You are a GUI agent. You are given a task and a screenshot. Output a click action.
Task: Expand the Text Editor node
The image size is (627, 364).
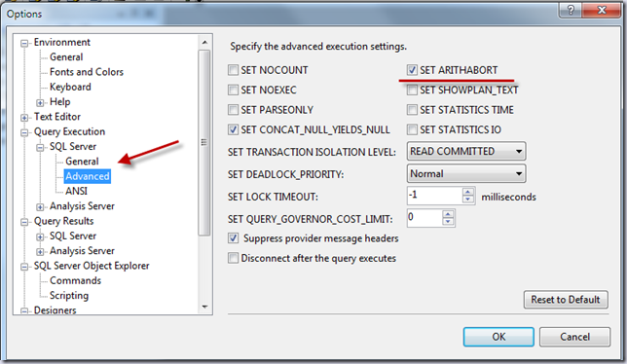tap(24, 118)
